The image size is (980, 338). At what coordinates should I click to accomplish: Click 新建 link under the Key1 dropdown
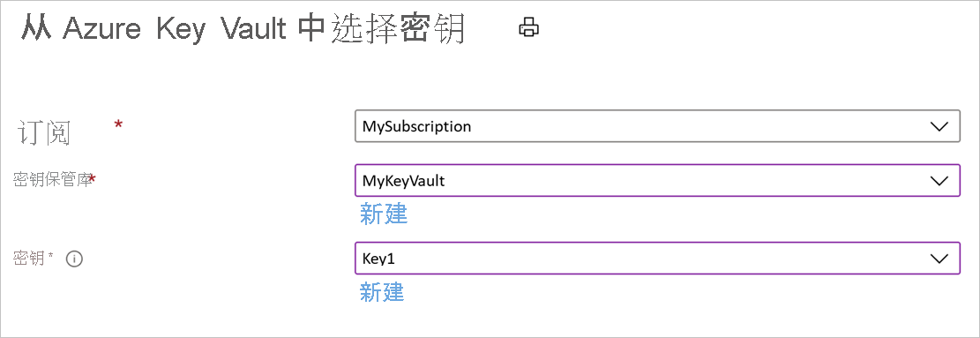(382, 291)
